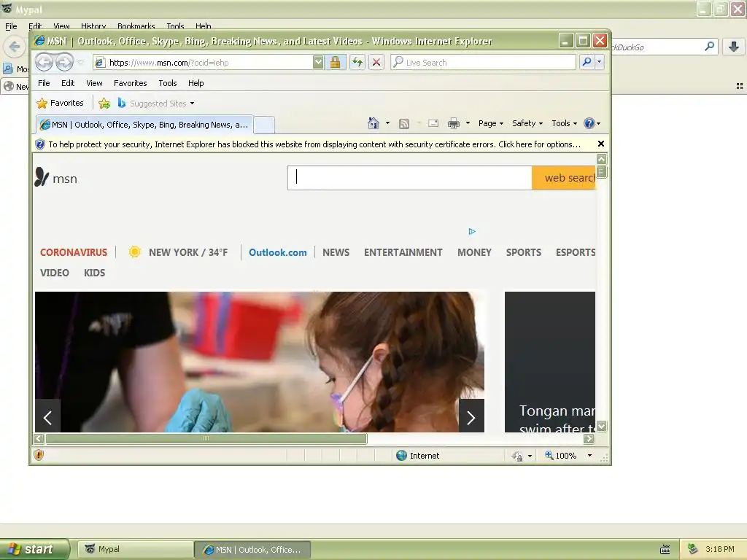Select the MSN browser tab
The height and width of the screenshot is (560, 747).
tap(145, 125)
